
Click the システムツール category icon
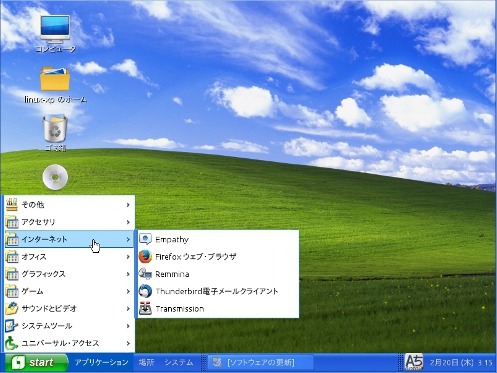coord(12,326)
